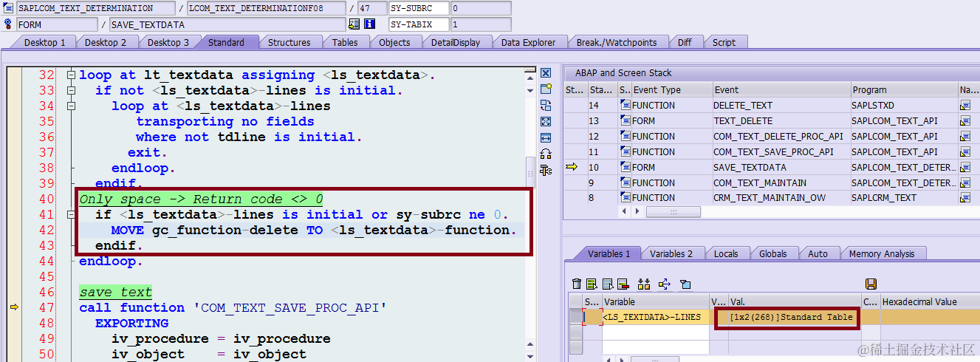Open the Diff tab
Viewport: 980px width, 362px height.
click(x=685, y=42)
